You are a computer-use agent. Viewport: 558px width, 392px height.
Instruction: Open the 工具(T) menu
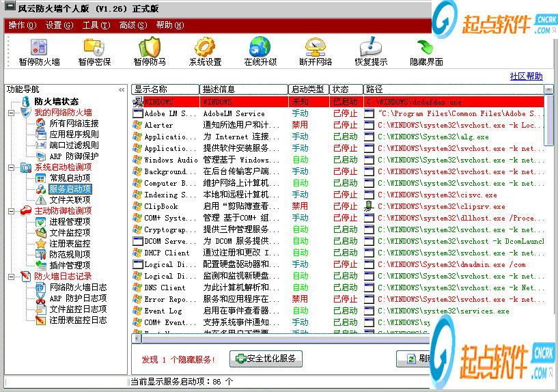[x=96, y=25]
